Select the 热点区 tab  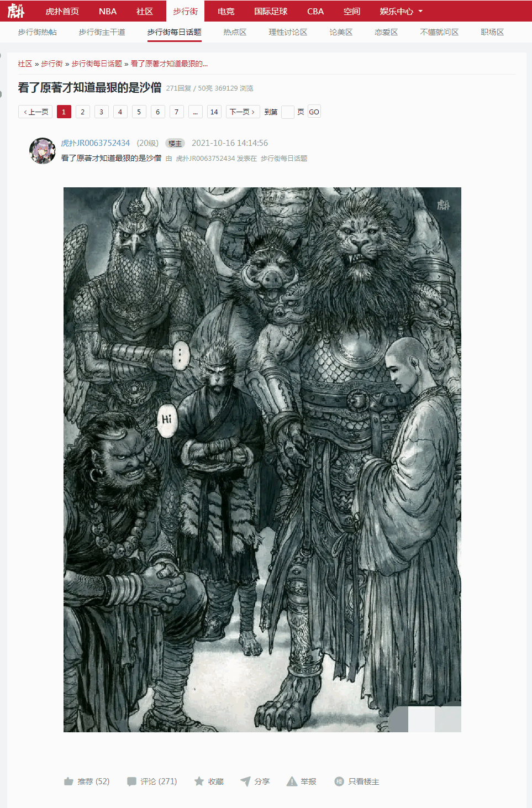[235, 32]
